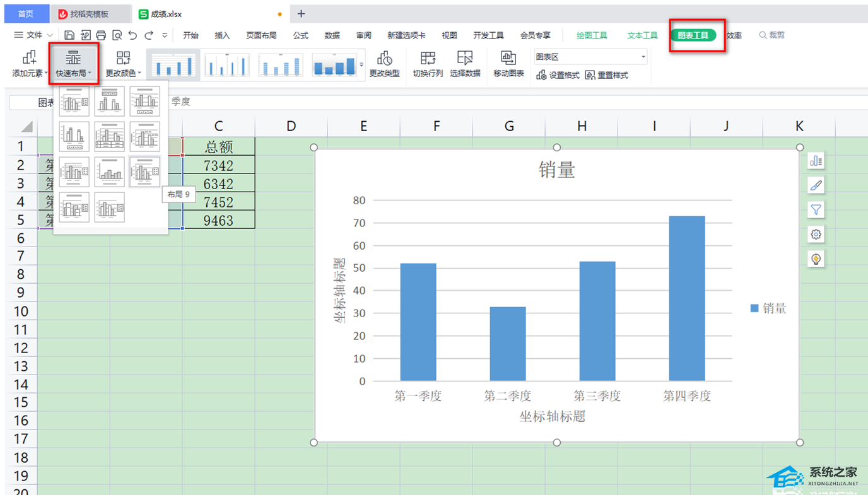Viewport: 868px width, 495px height.
Task: Select the 第四季度 bar in the chart
Action: tap(687, 298)
